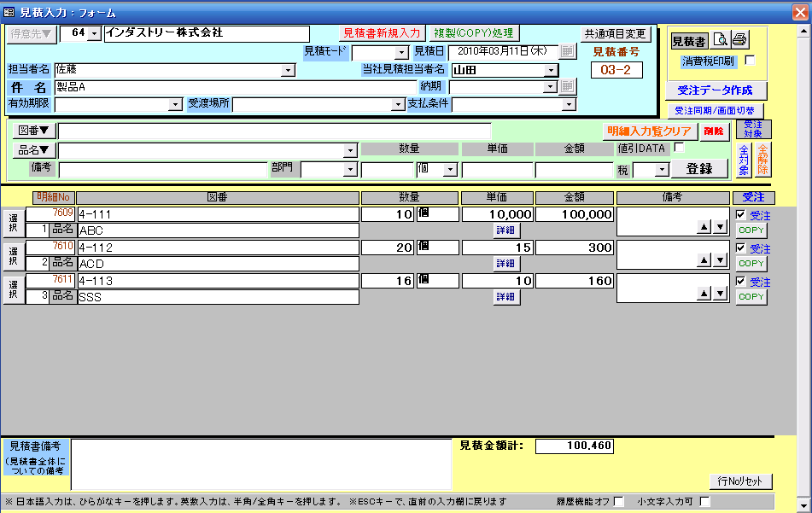Toggle the 値引DATA checkbox
Viewport: 812px width, 513px height.
pyautogui.click(x=680, y=148)
